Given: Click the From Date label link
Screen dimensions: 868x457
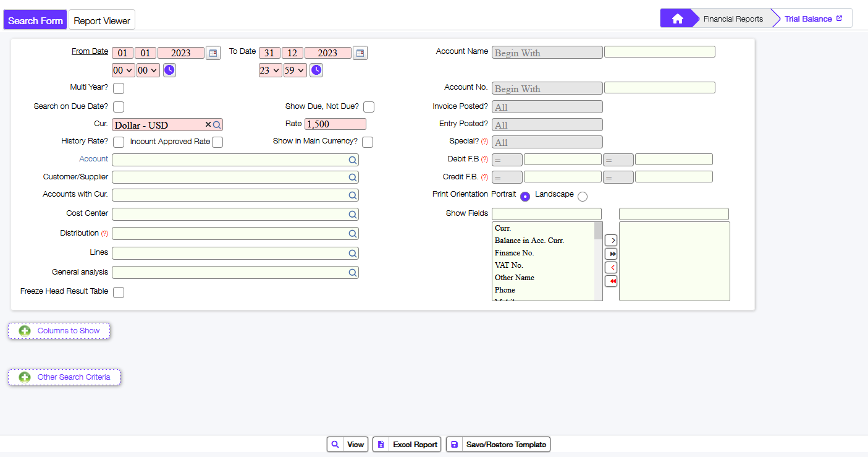Looking at the screenshot, I should pos(90,51).
